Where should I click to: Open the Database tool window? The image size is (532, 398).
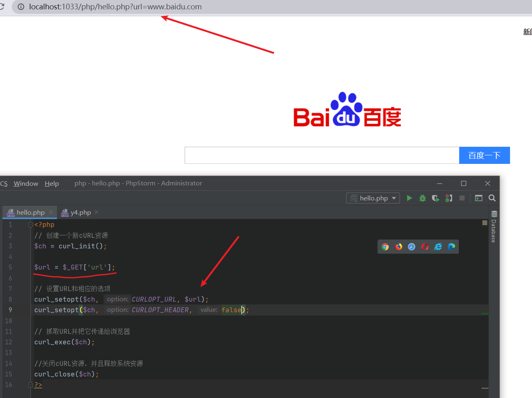tap(494, 226)
